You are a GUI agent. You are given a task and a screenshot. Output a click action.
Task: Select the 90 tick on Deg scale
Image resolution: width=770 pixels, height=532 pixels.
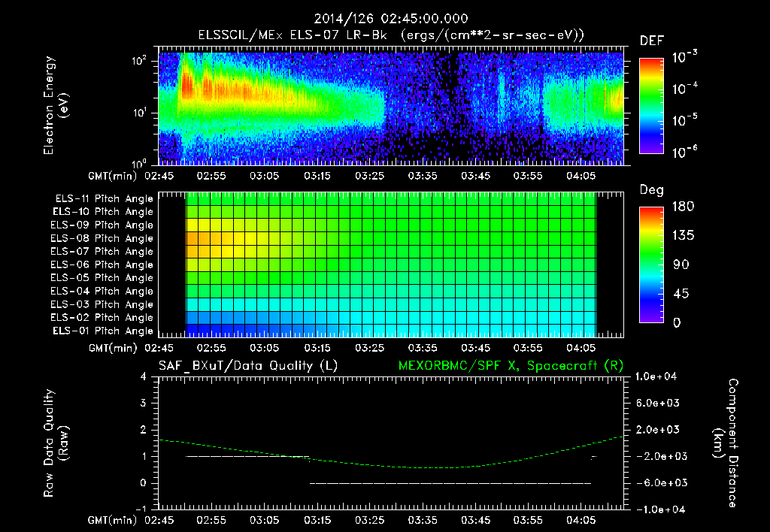pyautogui.click(x=681, y=265)
